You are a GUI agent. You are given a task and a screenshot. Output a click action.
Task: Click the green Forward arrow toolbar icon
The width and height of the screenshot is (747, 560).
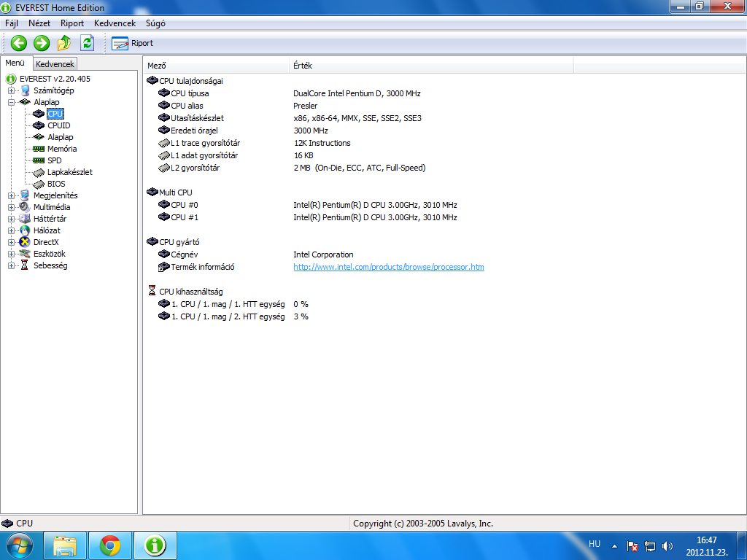pyautogui.click(x=42, y=43)
